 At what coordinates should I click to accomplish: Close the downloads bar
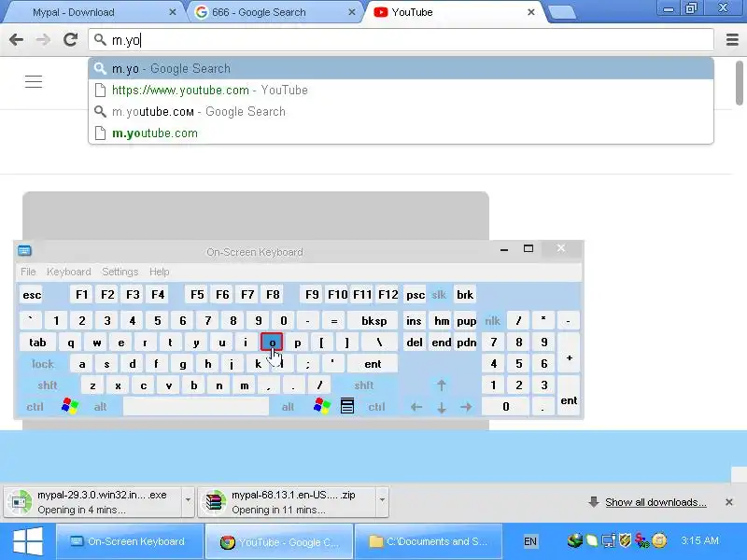(x=729, y=502)
